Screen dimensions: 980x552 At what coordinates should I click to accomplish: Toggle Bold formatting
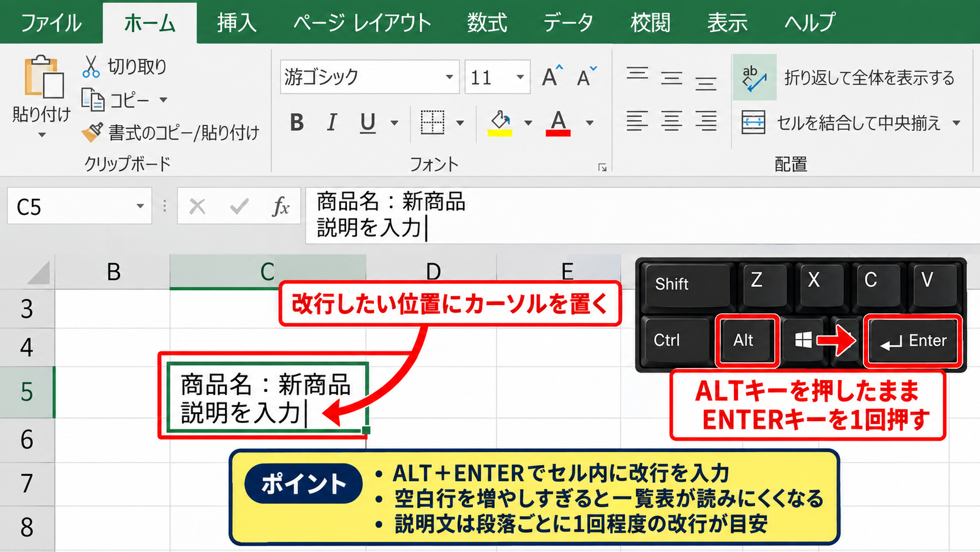(297, 123)
